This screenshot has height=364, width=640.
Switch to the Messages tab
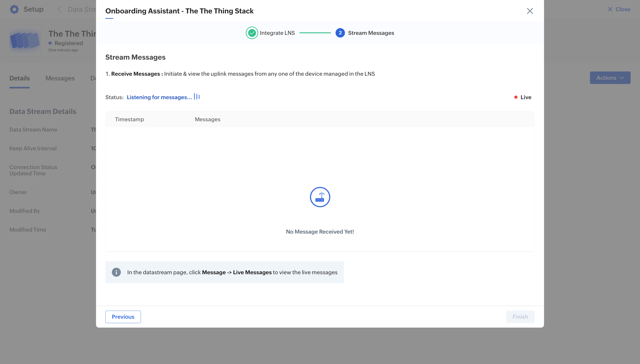[x=60, y=78]
